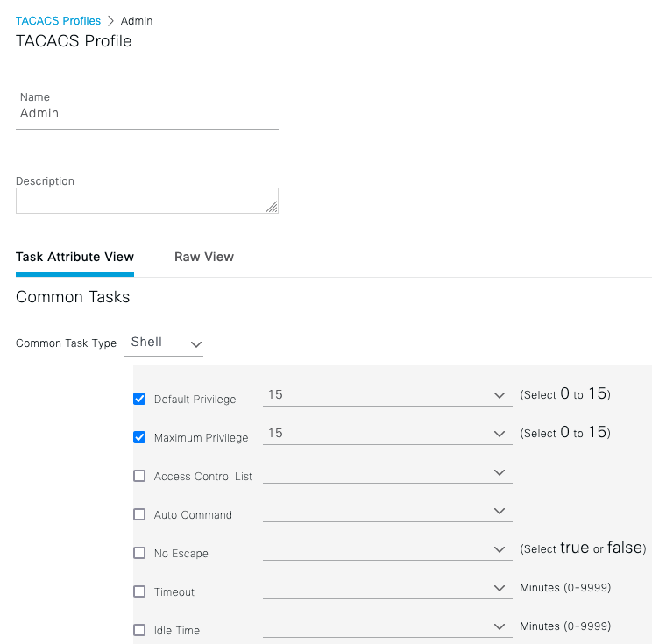The height and width of the screenshot is (644, 652).
Task: Click the TACACS Profiles breadcrumb link
Action: [58, 20]
